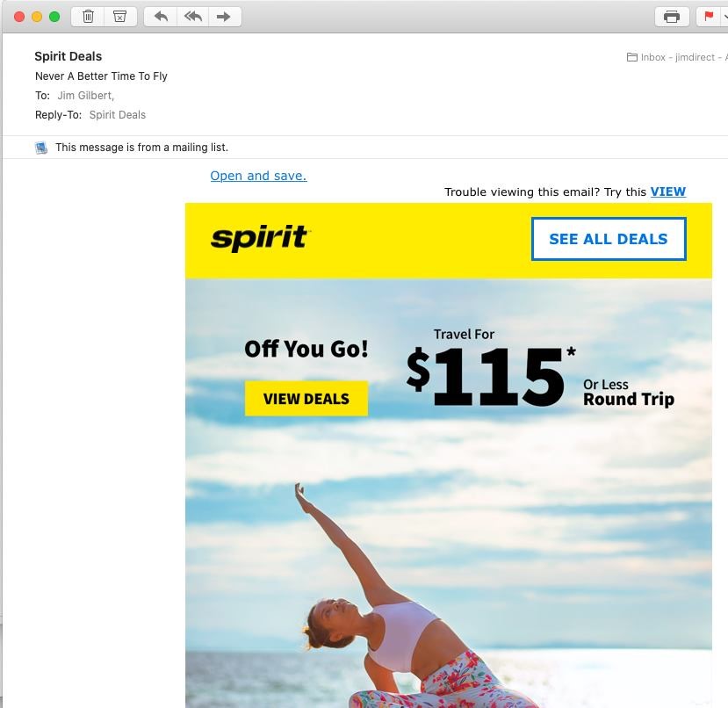Open the flag options dropdown arrow
The width and height of the screenshot is (728, 708).
point(724,17)
